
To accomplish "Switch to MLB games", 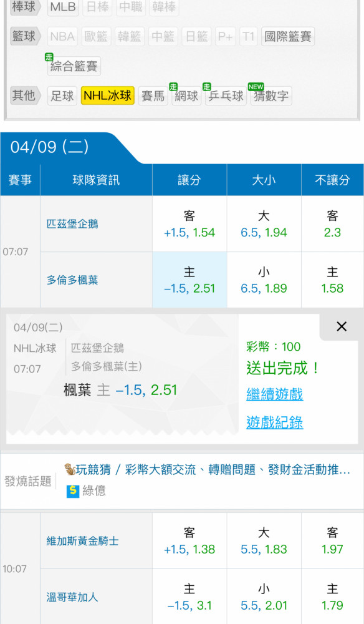I will click(63, 7).
